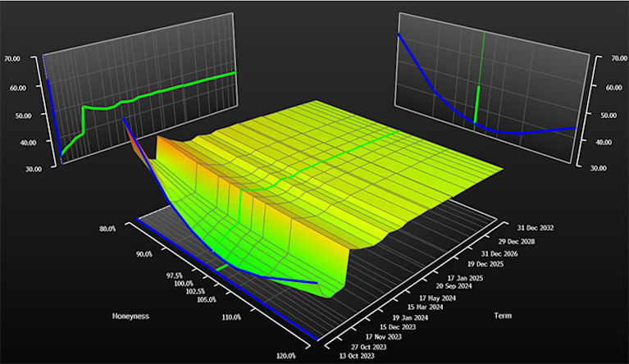Select the 110.0% moneyness label
Viewport: 629px width, 364px height.
[x=231, y=317]
